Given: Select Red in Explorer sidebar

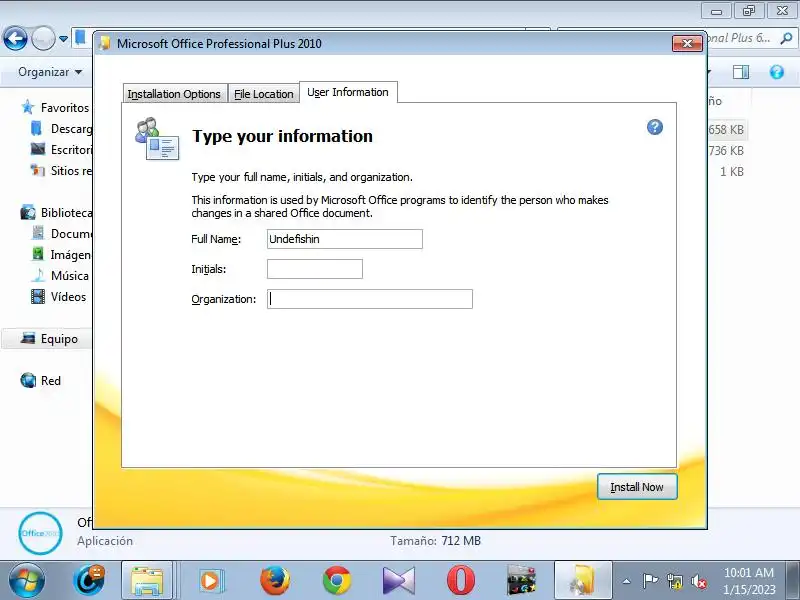Looking at the screenshot, I should tap(41, 381).
